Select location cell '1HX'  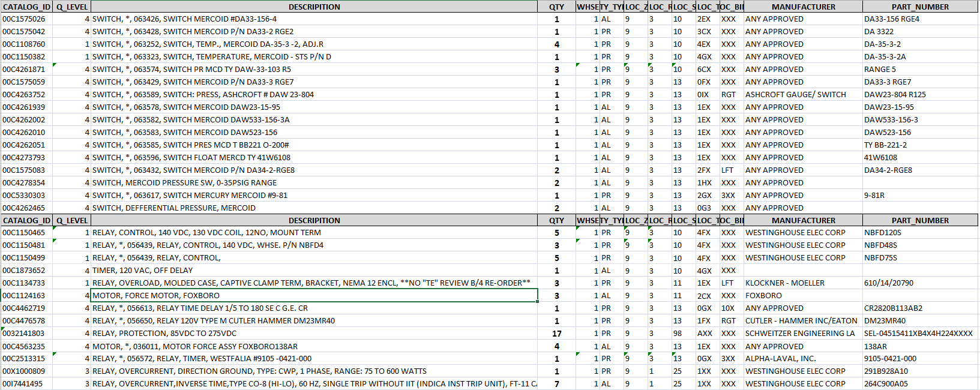coord(708,183)
